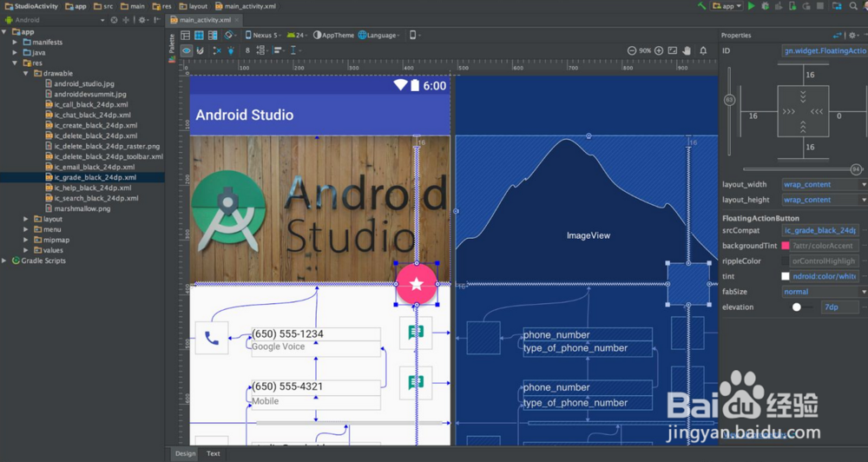Click the backgroundTint pink color swatch

point(785,246)
